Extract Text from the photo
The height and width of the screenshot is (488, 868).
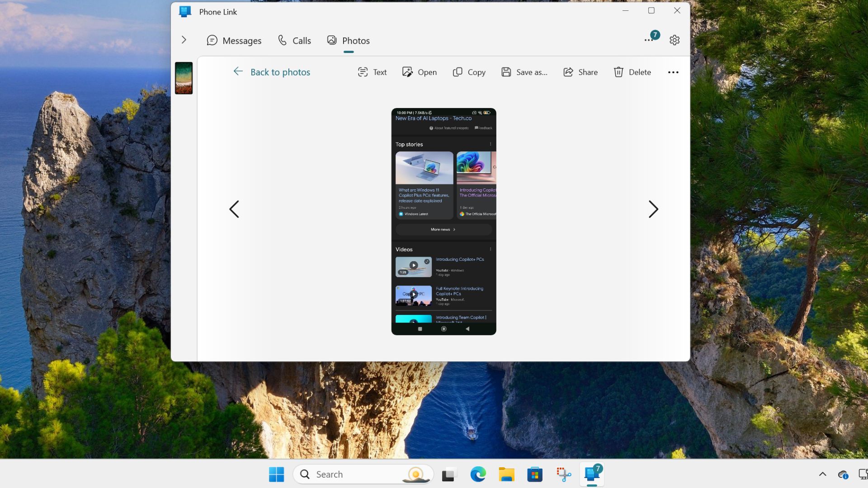[372, 72]
